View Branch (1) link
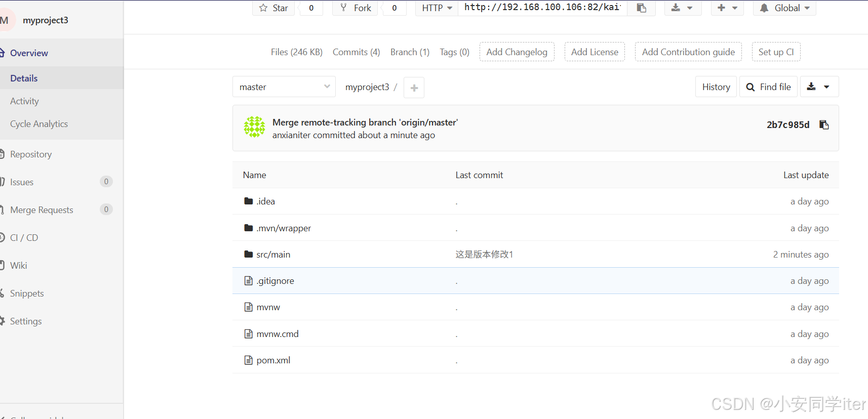 pos(410,52)
